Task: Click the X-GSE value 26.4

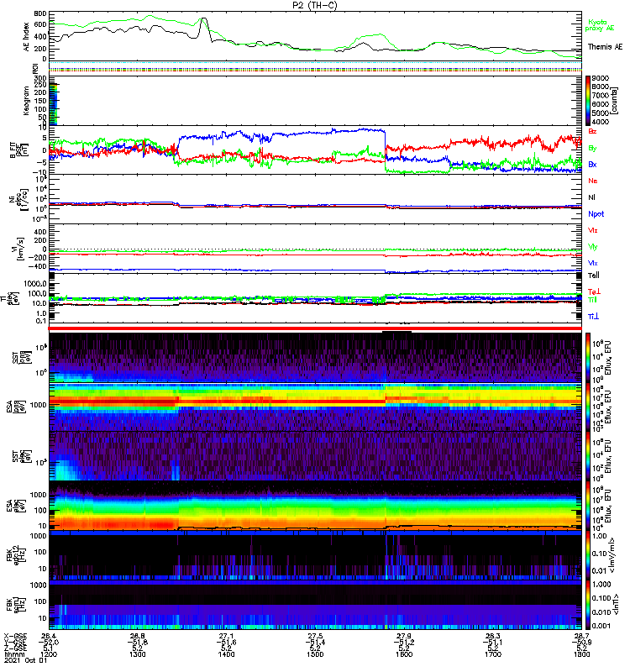Action: click(49, 636)
